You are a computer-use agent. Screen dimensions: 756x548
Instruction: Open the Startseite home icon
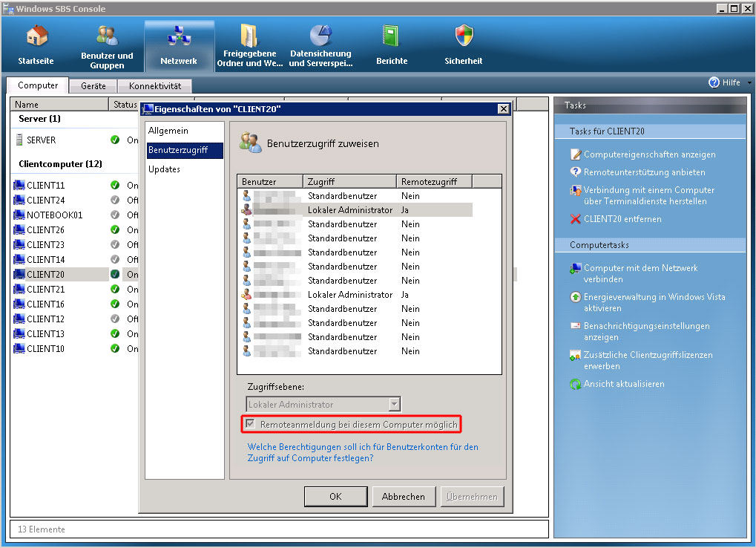coord(36,36)
